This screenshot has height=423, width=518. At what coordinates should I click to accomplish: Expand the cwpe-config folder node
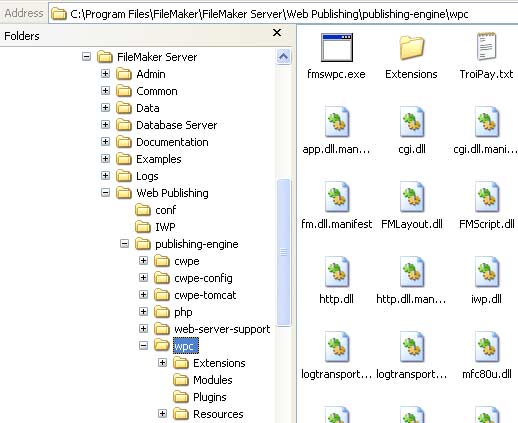click(x=143, y=278)
